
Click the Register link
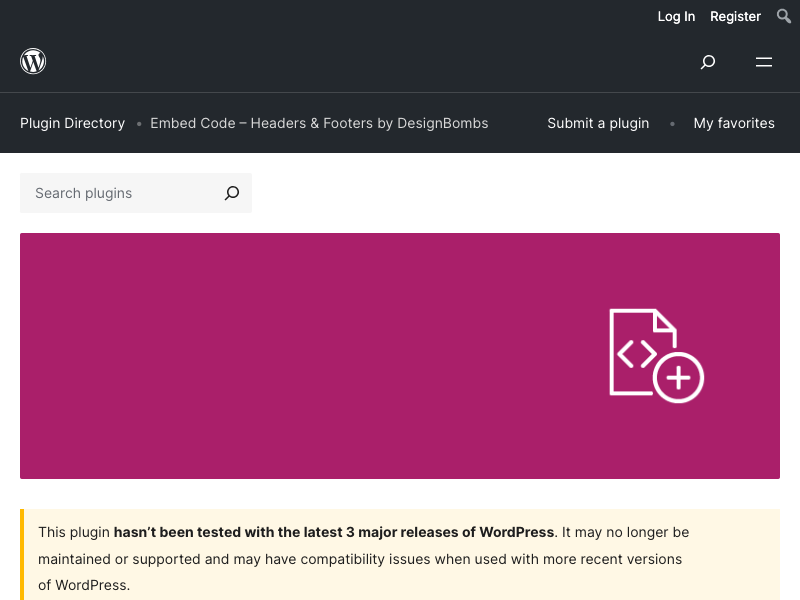pyautogui.click(x=735, y=16)
